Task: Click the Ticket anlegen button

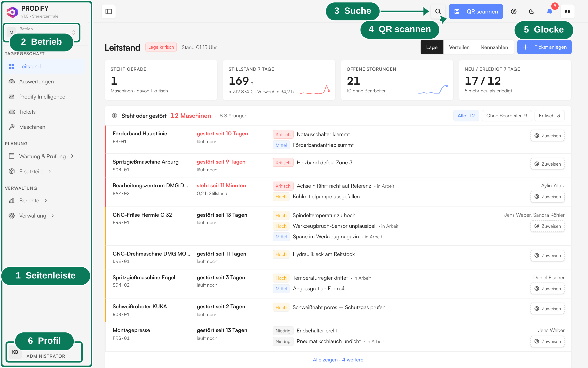Action: click(x=544, y=47)
